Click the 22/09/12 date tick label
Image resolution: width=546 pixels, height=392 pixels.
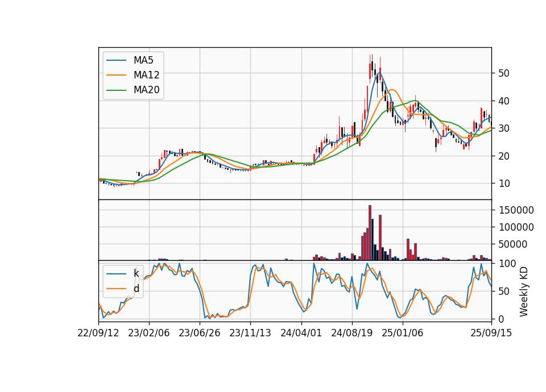(x=98, y=333)
